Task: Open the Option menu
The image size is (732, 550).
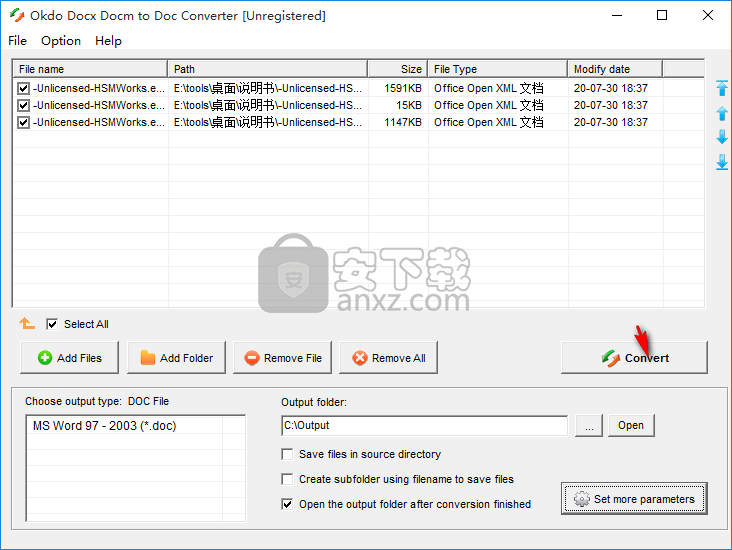Action: (61, 41)
